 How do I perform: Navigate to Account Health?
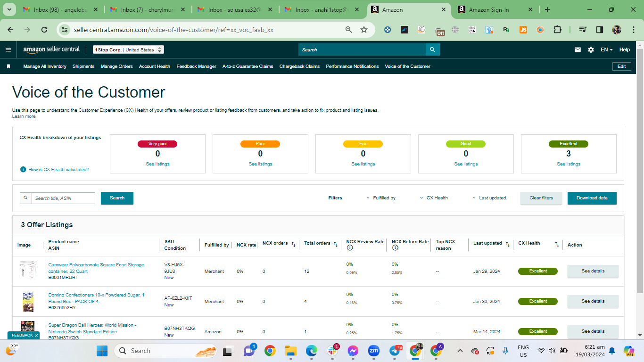[155, 66]
